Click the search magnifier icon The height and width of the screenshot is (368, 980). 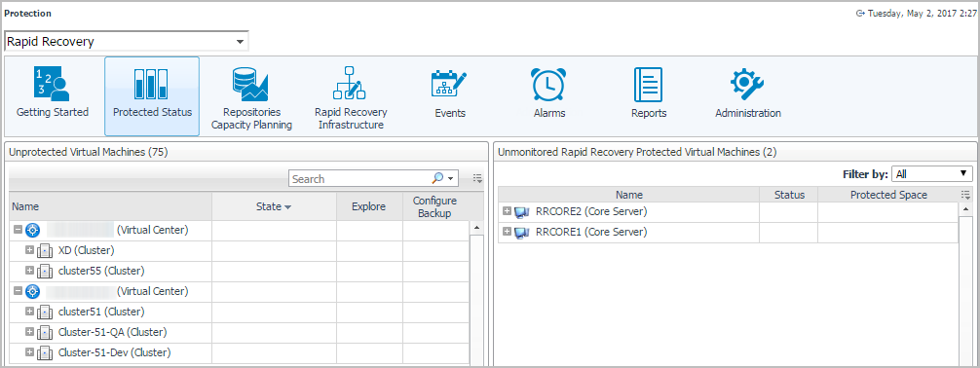[437, 179]
